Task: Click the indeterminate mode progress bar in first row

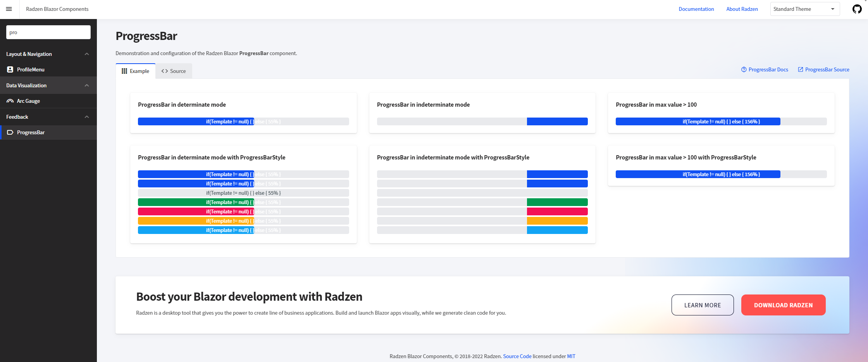Action: click(x=482, y=121)
